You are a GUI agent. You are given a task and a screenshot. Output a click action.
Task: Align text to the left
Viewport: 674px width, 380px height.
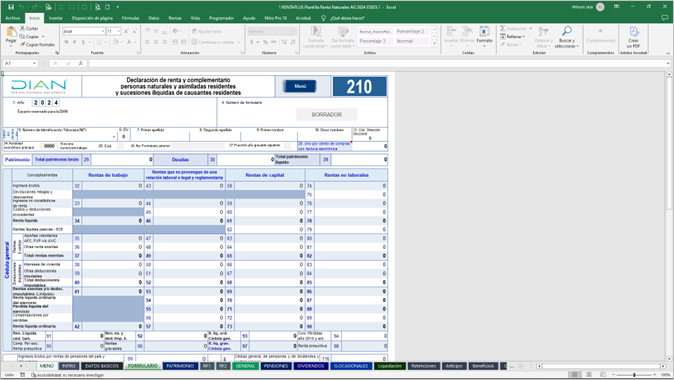(147, 42)
